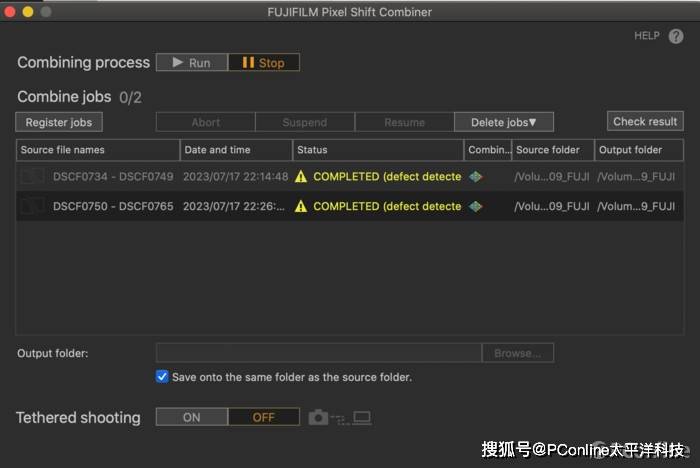This screenshot has height=468, width=700.
Task: Turn Tethered shooting ON
Action: [x=192, y=417]
